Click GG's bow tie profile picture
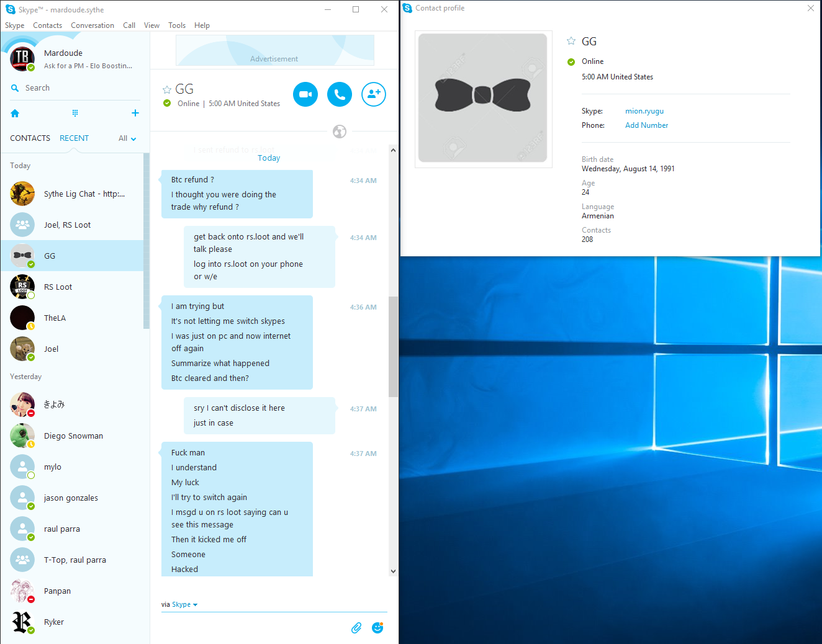The width and height of the screenshot is (822, 644). pyautogui.click(x=483, y=98)
